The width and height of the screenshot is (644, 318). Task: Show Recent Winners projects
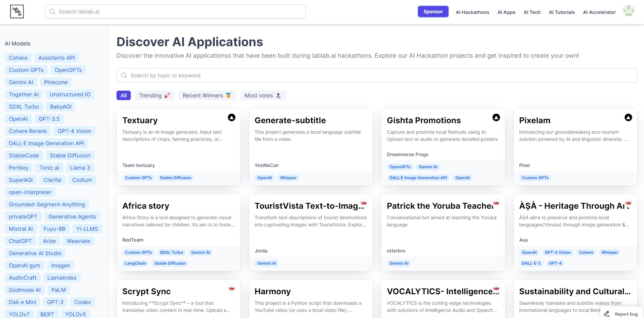(x=207, y=95)
